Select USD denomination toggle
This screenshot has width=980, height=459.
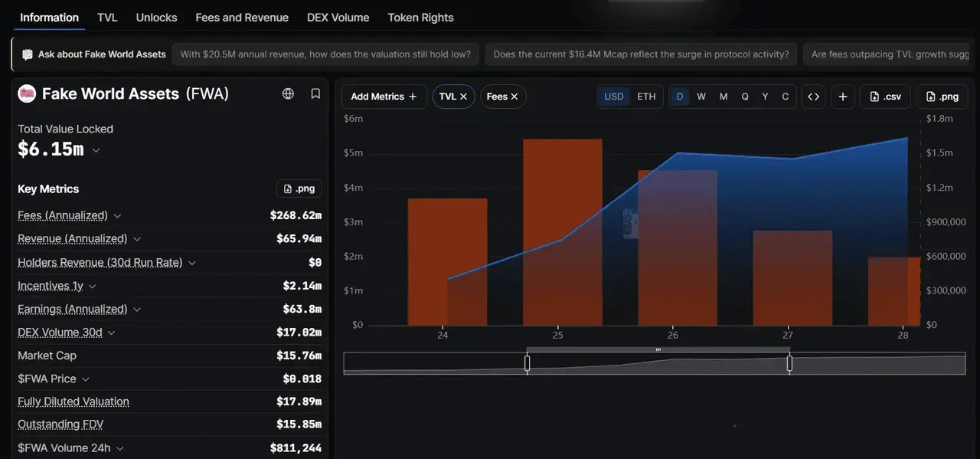[x=614, y=97]
